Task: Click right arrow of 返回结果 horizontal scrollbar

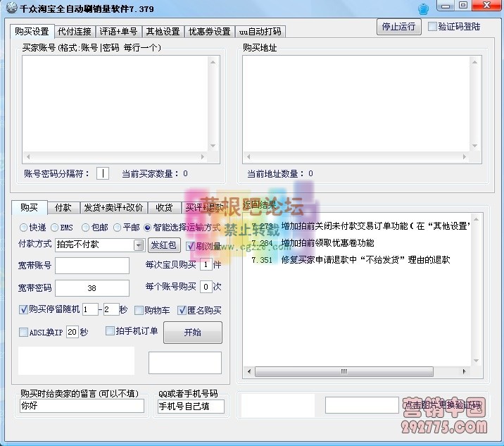Action: click(464, 371)
